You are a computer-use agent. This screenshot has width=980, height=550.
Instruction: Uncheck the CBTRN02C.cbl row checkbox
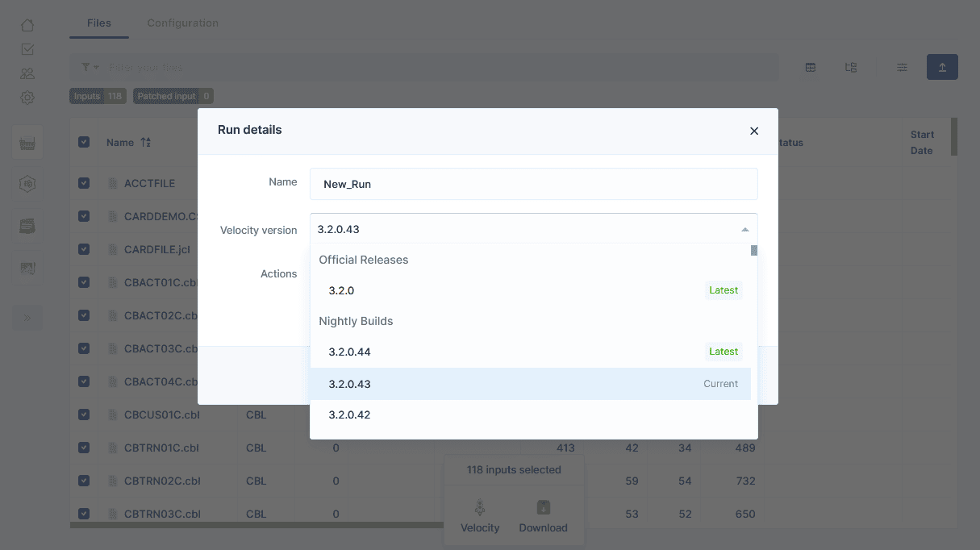pyautogui.click(x=84, y=481)
